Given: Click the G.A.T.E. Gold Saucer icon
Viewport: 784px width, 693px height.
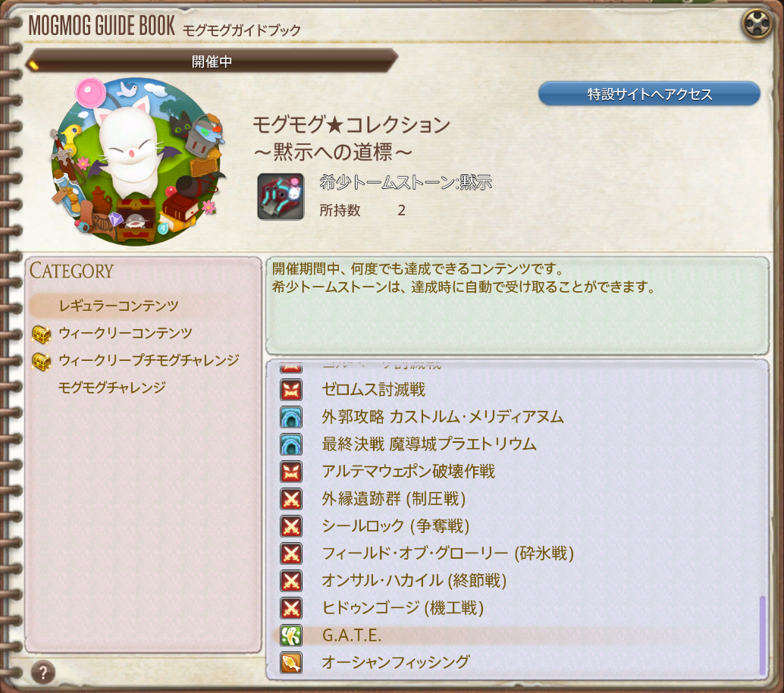Looking at the screenshot, I should click(291, 635).
